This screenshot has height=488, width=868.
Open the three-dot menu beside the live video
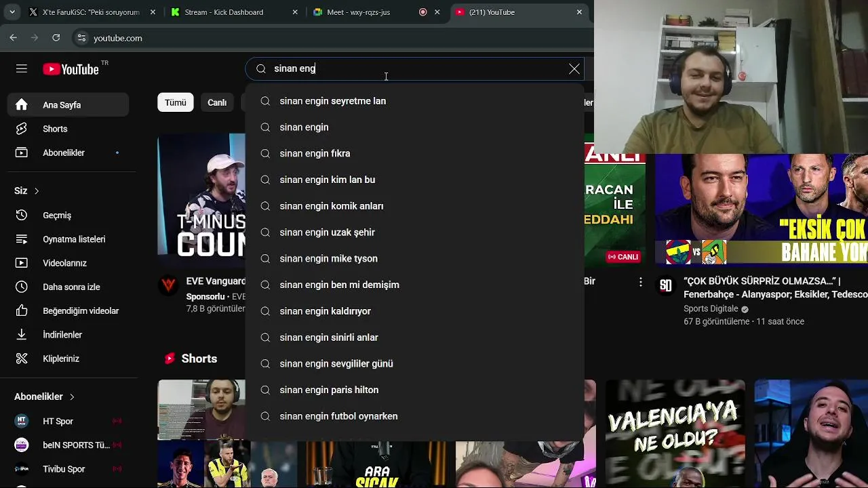(641, 282)
